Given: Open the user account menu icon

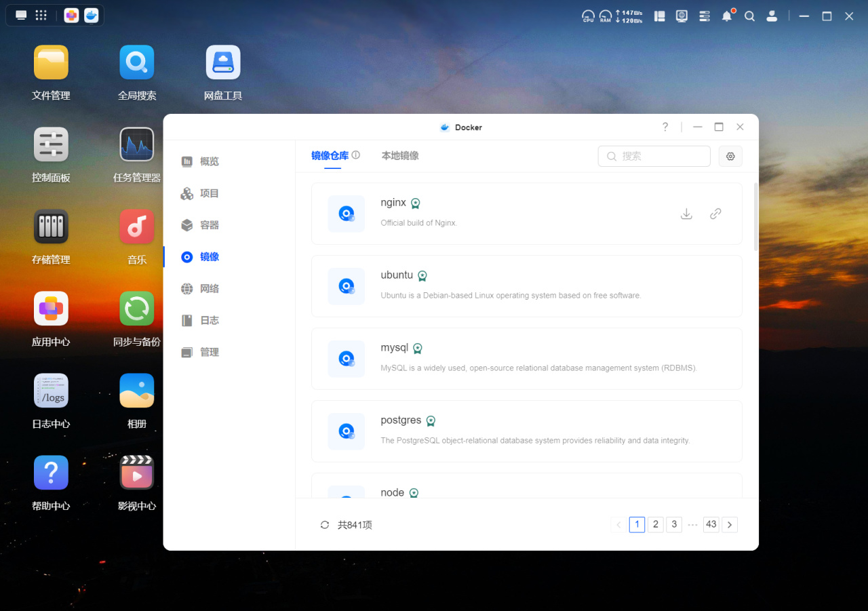Looking at the screenshot, I should pos(772,16).
